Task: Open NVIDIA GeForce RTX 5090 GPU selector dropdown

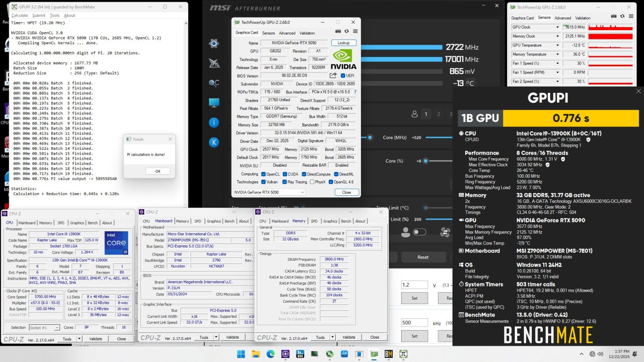Action: (x=268, y=192)
